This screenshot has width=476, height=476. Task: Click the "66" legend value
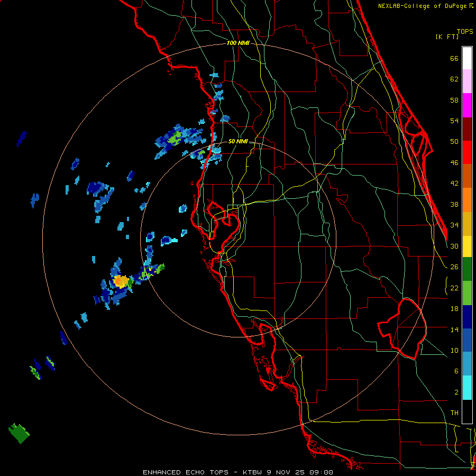tap(454, 59)
